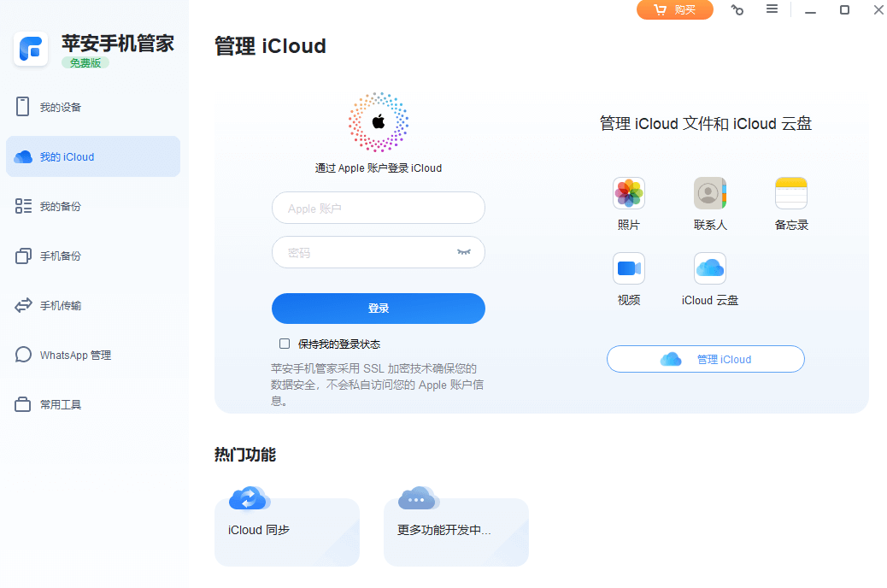The height and width of the screenshot is (588, 887).
Task: Click the Apple 账户 input field
Action: (x=378, y=208)
